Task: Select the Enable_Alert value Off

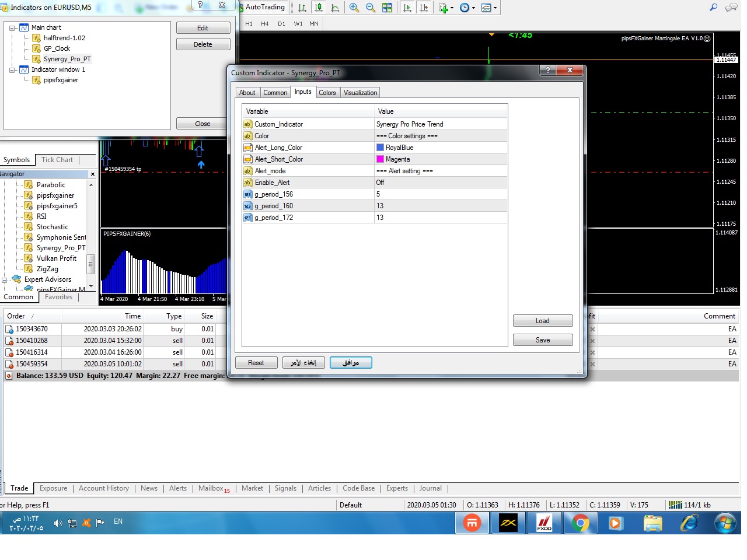Action: 441,183
